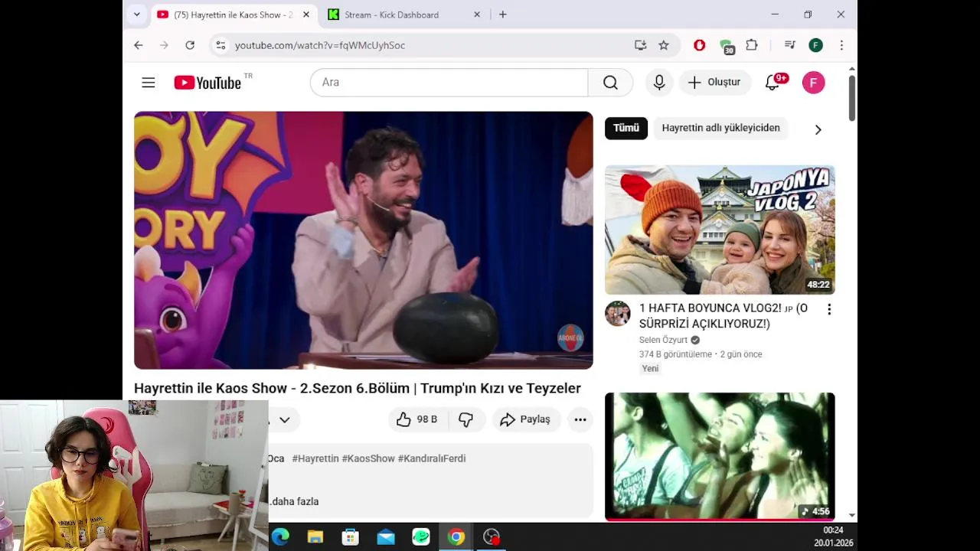Click the Oluştur create button
Image resolution: width=980 pixels, height=551 pixels.
point(715,83)
